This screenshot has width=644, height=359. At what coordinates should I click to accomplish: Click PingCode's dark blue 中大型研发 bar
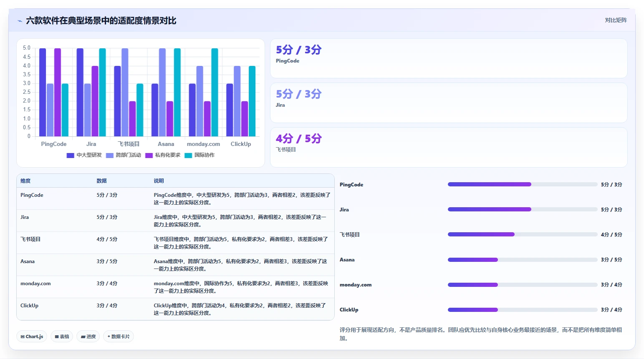tap(43, 92)
